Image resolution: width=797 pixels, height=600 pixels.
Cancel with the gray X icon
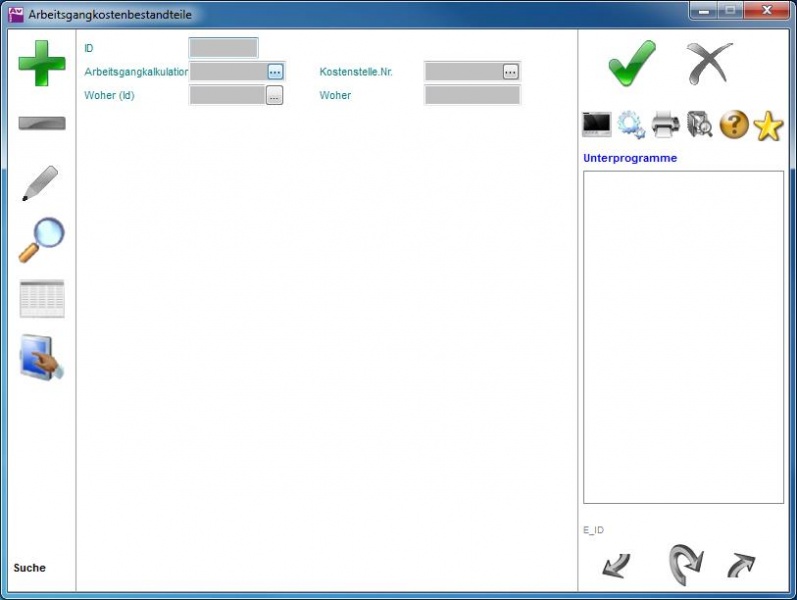coord(709,63)
